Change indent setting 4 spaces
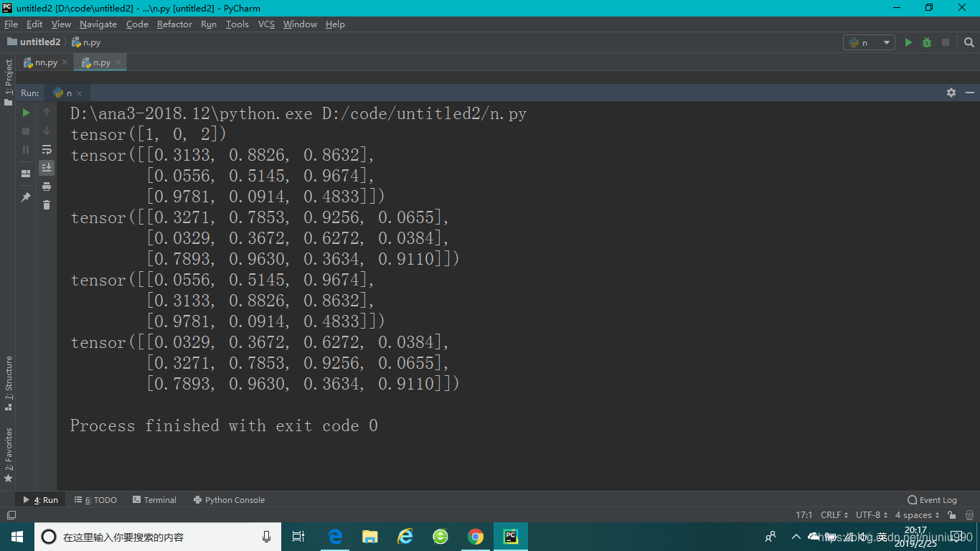This screenshot has height=551, width=980. pos(917,515)
